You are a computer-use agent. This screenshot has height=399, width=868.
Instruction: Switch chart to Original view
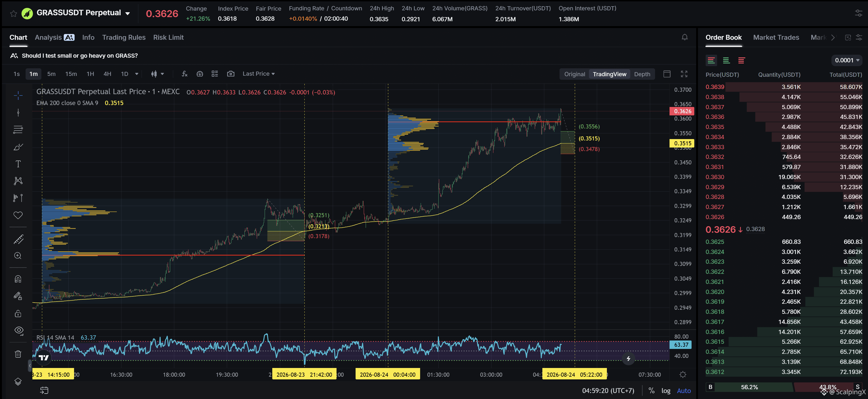pyautogui.click(x=574, y=74)
